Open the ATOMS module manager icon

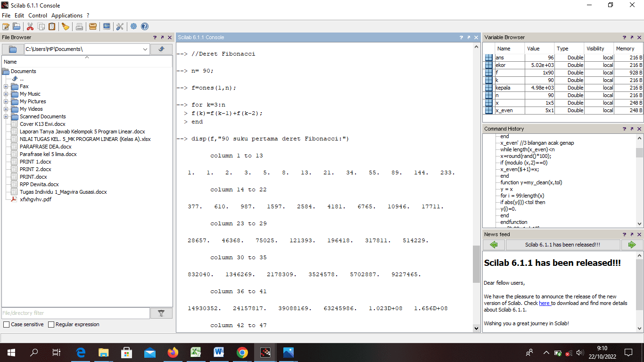(93, 26)
